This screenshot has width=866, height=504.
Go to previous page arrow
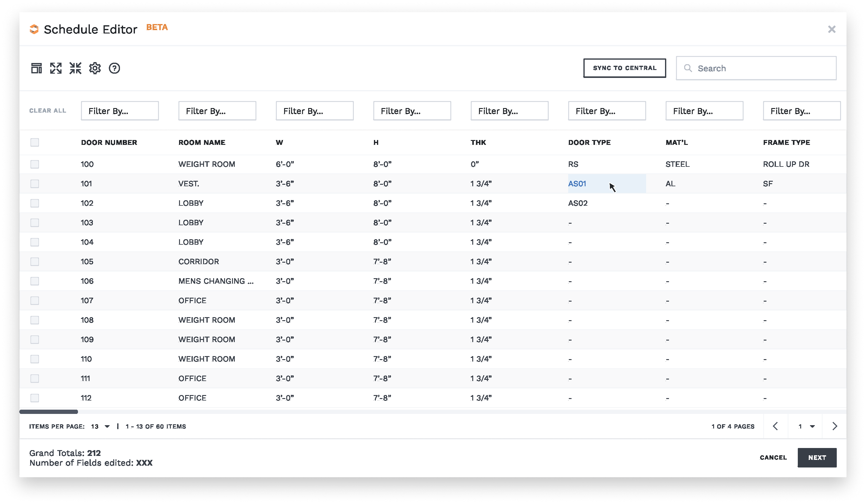pos(776,426)
